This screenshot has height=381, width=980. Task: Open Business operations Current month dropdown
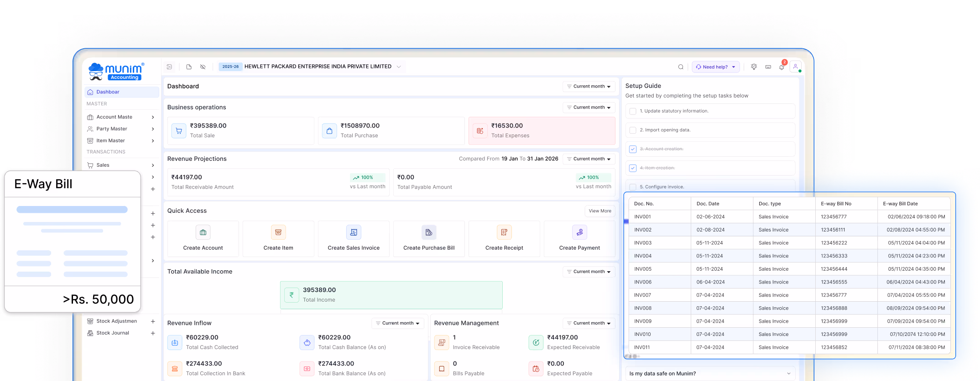point(589,108)
